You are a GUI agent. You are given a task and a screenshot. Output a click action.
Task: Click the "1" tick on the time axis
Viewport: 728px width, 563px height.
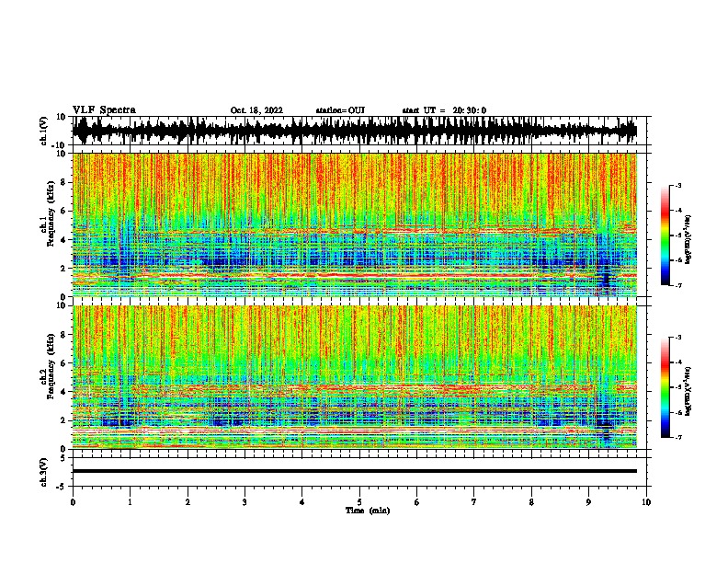coord(130,502)
